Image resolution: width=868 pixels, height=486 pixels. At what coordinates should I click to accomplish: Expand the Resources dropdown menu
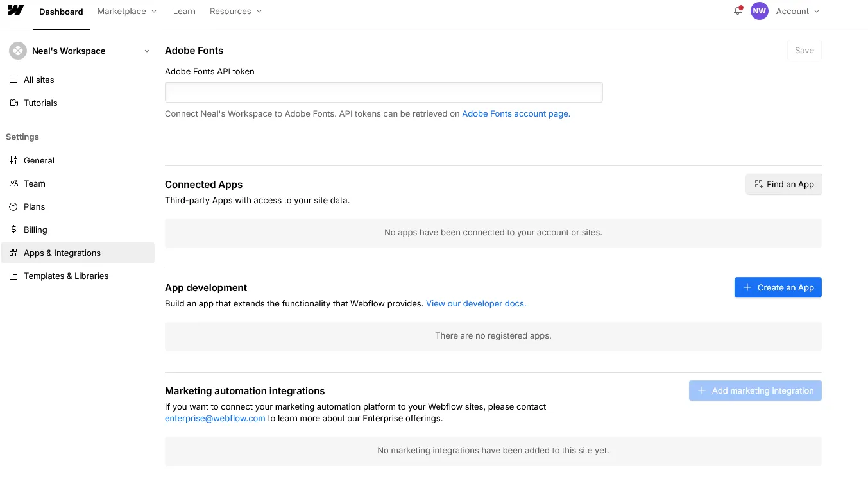[236, 11]
